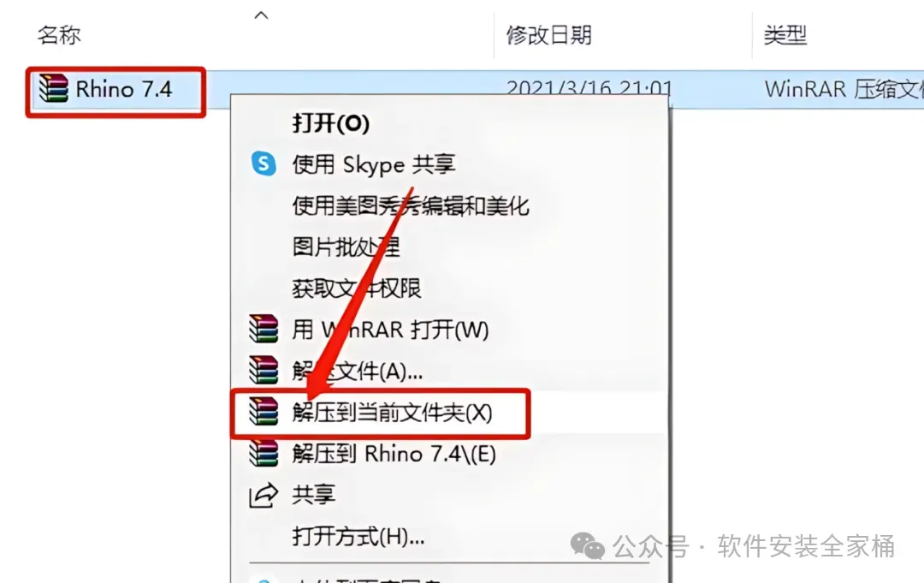Click 获取文件权限 menu option

357,288
